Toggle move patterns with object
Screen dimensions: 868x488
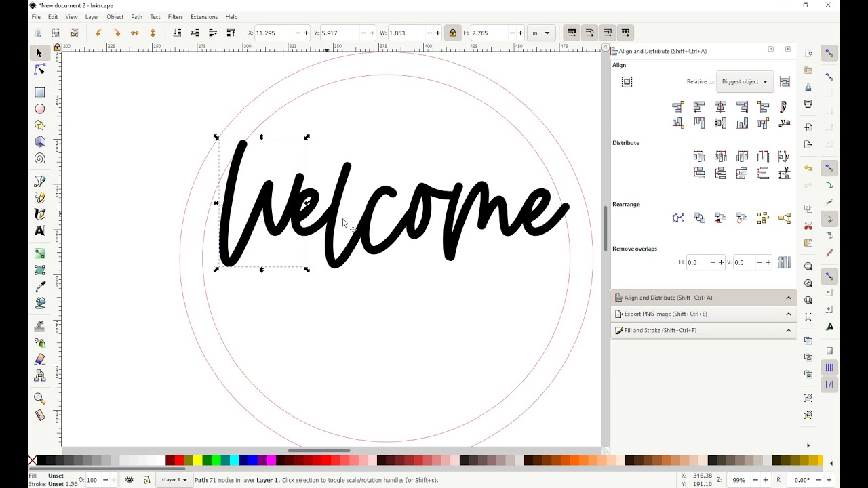coord(626,33)
